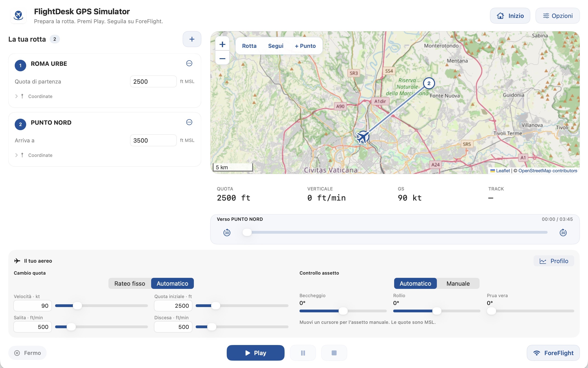Click the Fermo status indicator
Screen dimensions: 588x368
coord(28,353)
